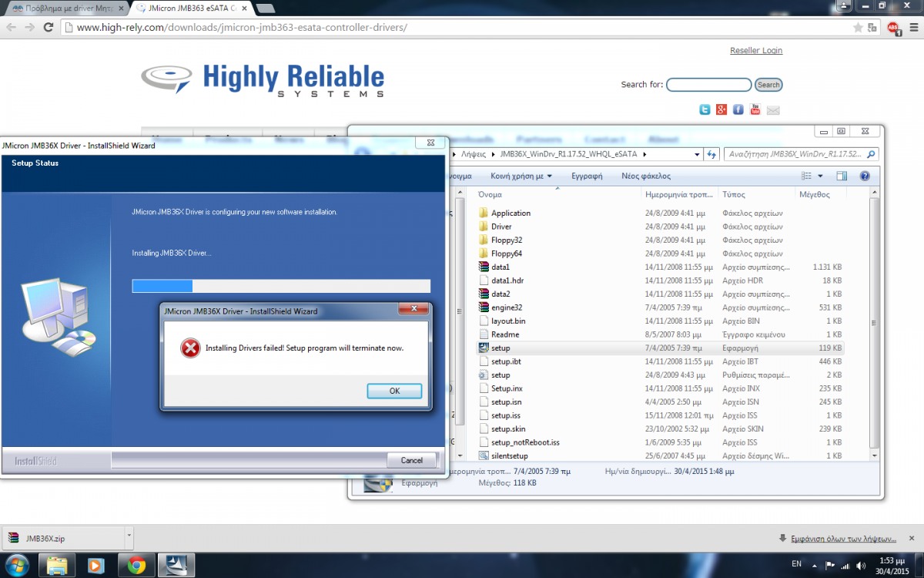
Task: Open a new Chrome tab
Action: tap(266, 8)
